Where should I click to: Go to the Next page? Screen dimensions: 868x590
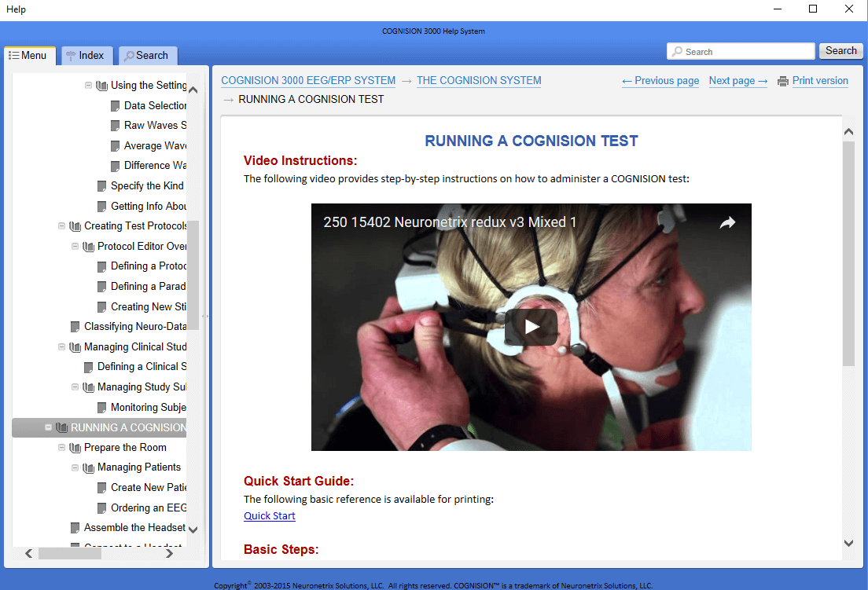[x=738, y=81]
